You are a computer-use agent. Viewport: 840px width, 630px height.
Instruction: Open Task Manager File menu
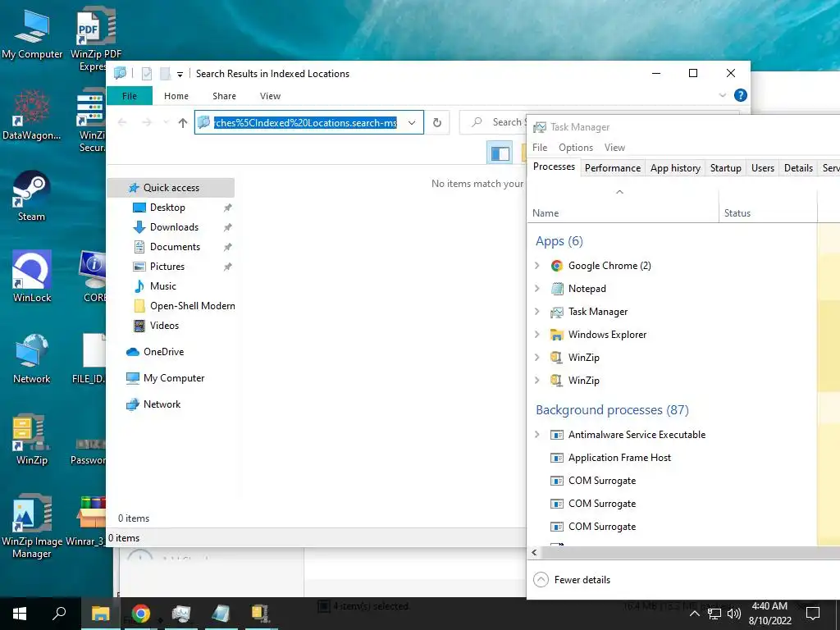(x=540, y=148)
